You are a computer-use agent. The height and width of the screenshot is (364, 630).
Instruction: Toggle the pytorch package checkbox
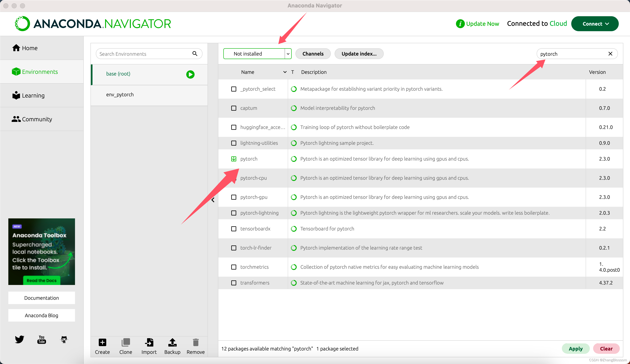point(233,158)
